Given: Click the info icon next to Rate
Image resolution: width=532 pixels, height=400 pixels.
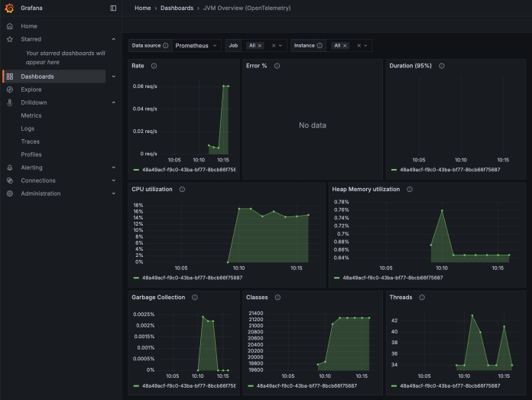Looking at the screenshot, I should click(x=154, y=66).
